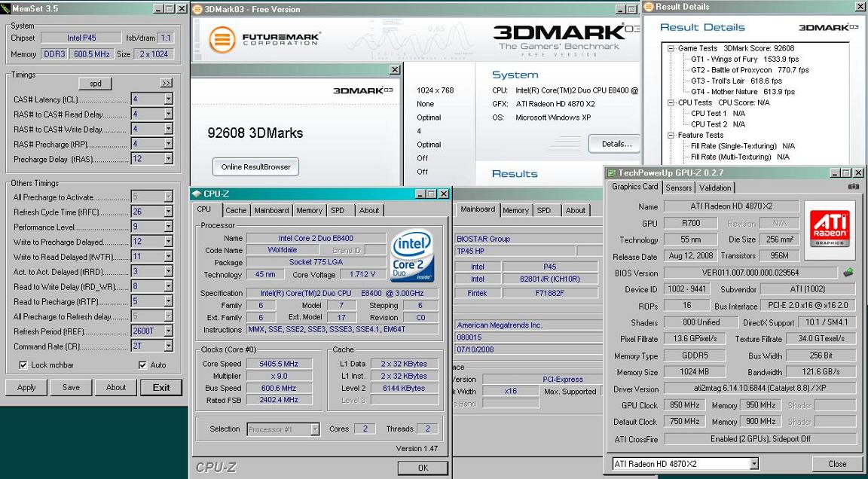
Task: Open the Memory tab in front CPU-Z
Action: point(309,210)
